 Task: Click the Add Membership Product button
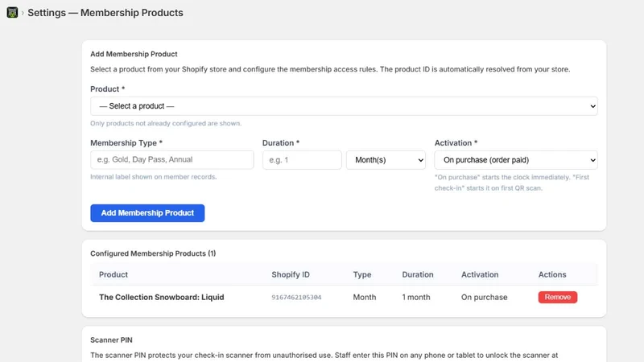147,213
